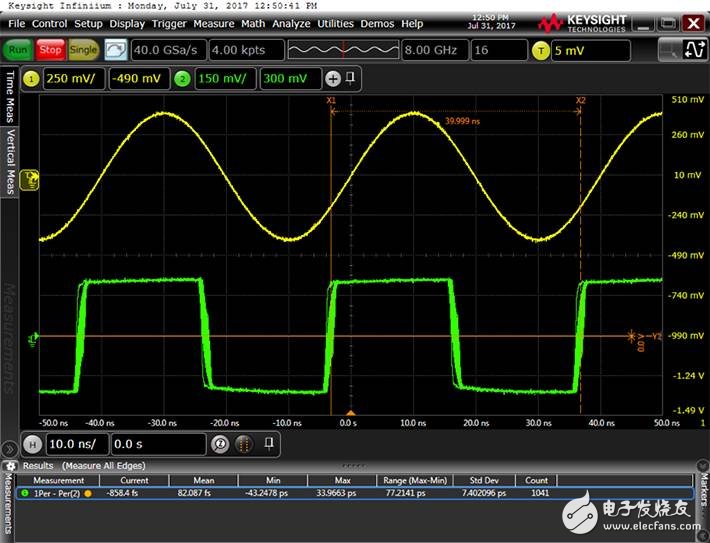Image resolution: width=710 pixels, height=543 pixels.
Task: Click the yellow T trigger icon
Action: point(540,51)
